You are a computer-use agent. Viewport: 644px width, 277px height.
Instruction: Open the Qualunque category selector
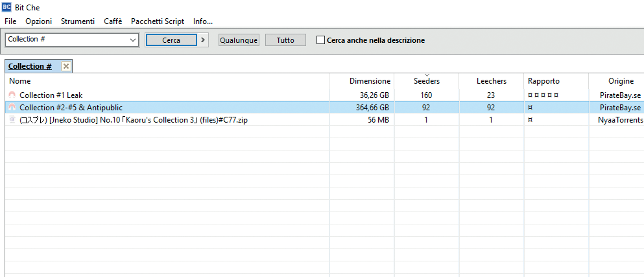click(x=239, y=40)
